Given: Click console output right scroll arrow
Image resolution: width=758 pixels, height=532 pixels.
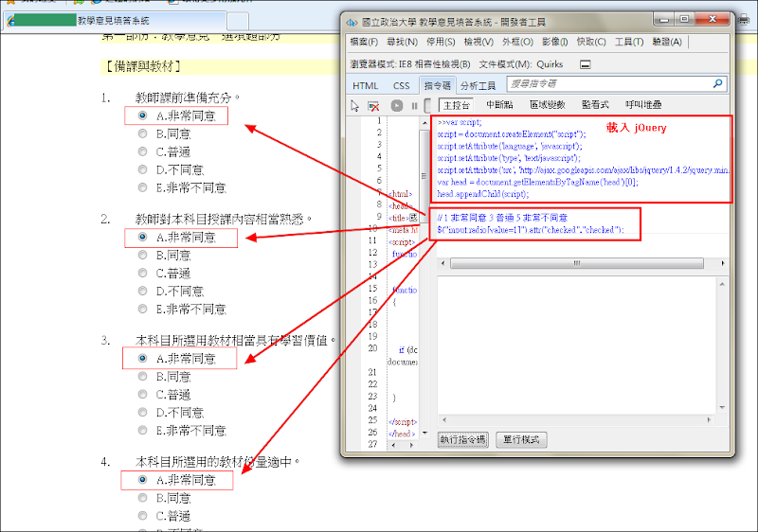Looking at the screenshot, I should [723, 263].
